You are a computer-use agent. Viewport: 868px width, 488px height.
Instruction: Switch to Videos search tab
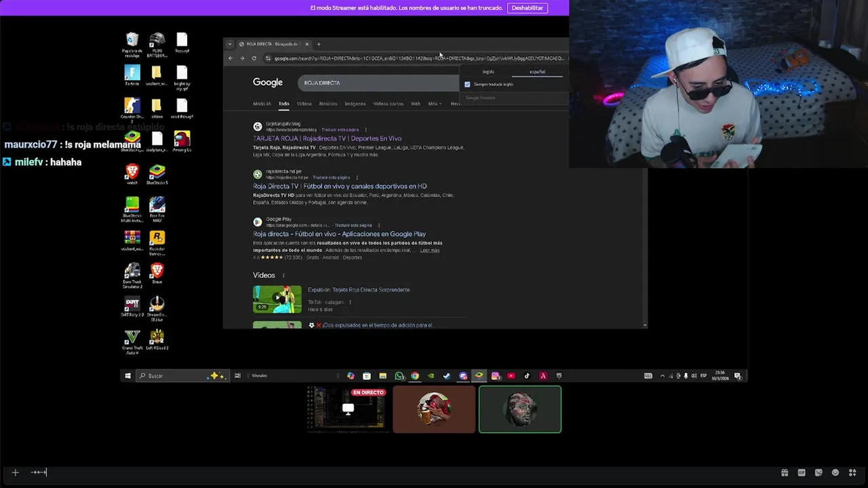tap(304, 104)
